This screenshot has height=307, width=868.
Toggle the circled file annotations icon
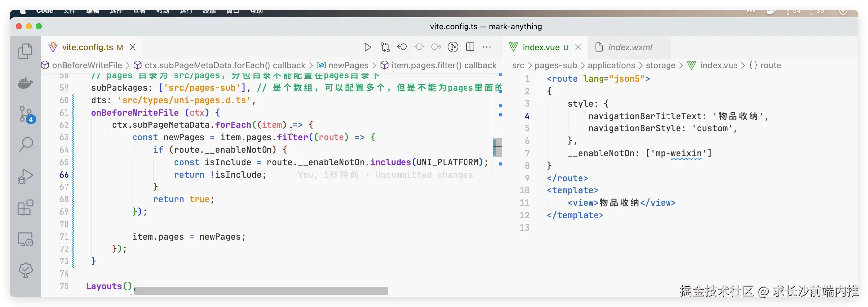453,47
